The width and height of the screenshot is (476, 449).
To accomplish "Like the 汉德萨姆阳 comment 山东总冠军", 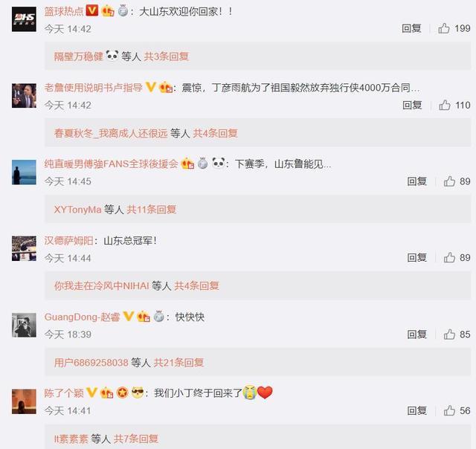I will click(449, 257).
